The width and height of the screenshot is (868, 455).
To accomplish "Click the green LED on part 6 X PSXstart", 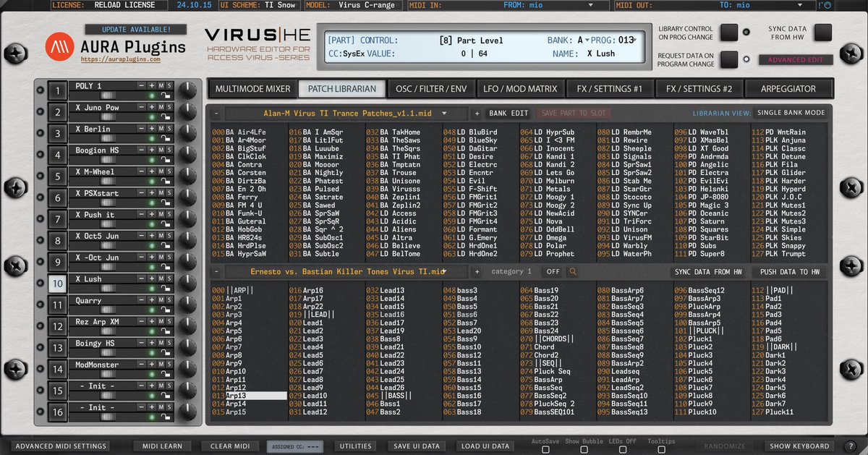I will (152, 203).
